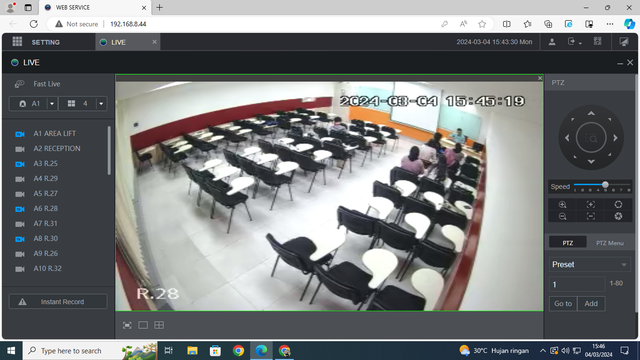
Task: Select camera A10 R.32
Action: (x=47, y=269)
